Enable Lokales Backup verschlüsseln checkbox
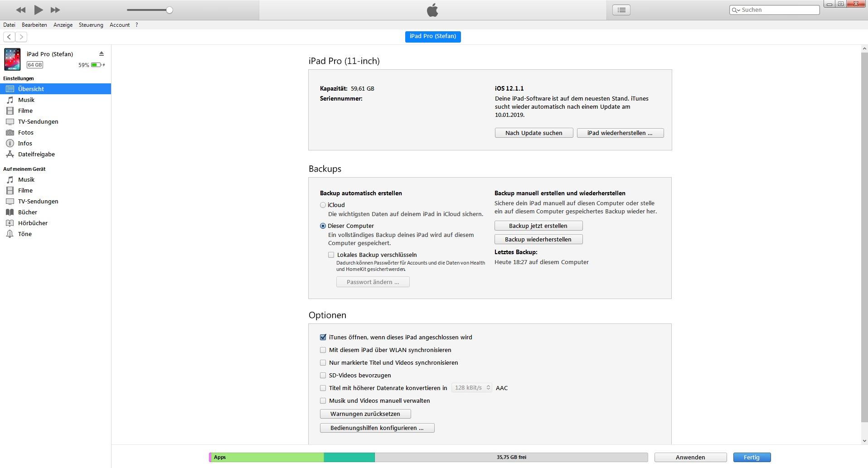 coord(331,255)
